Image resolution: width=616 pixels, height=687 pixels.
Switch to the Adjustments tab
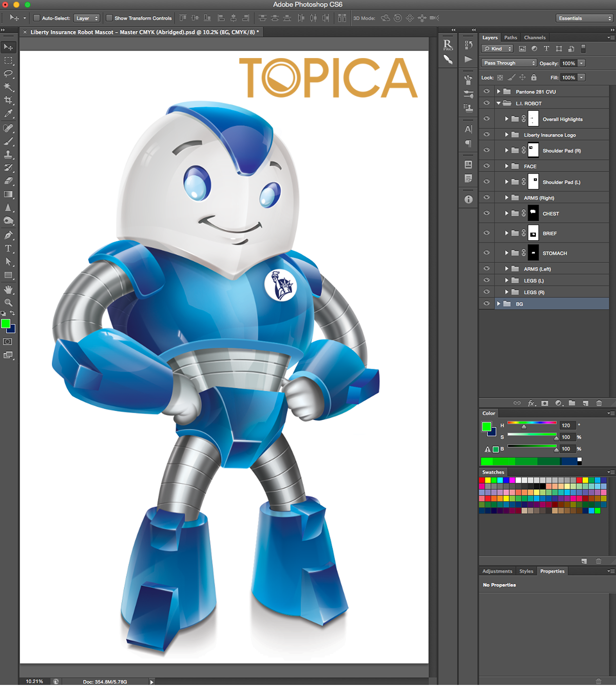tap(496, 571)
